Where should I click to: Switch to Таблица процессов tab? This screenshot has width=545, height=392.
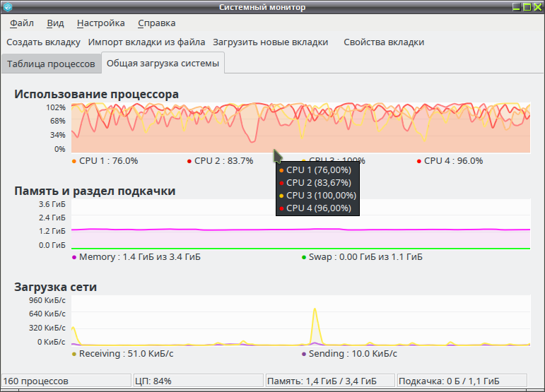coord(51,64)
